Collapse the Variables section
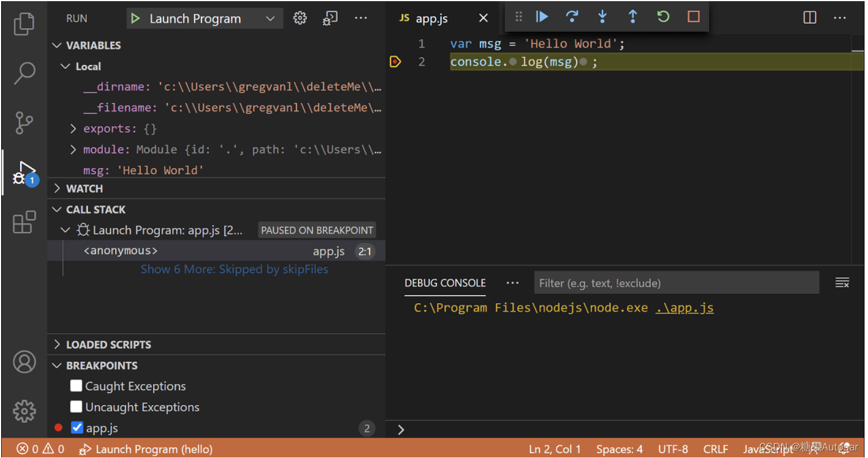 pos(57,45)
